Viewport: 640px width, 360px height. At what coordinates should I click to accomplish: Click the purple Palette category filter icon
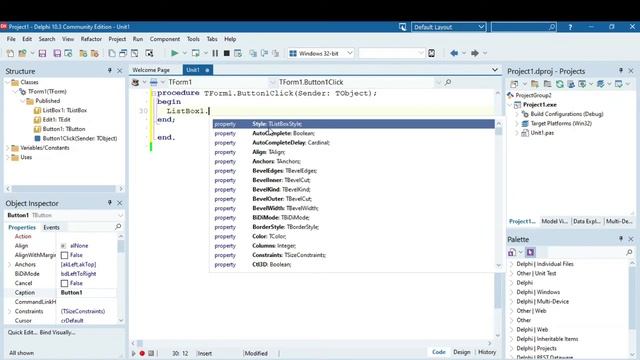(x=530, y=252)
